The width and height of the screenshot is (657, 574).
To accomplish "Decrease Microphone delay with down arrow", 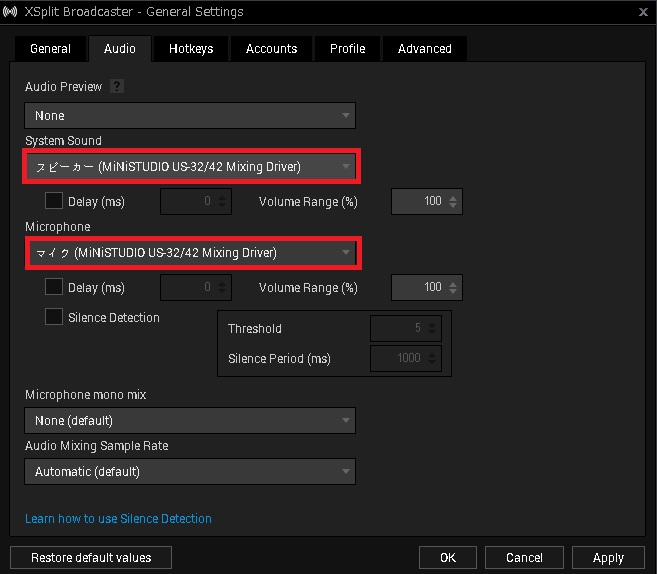I will pyautogui.click(x=222, y=291).
